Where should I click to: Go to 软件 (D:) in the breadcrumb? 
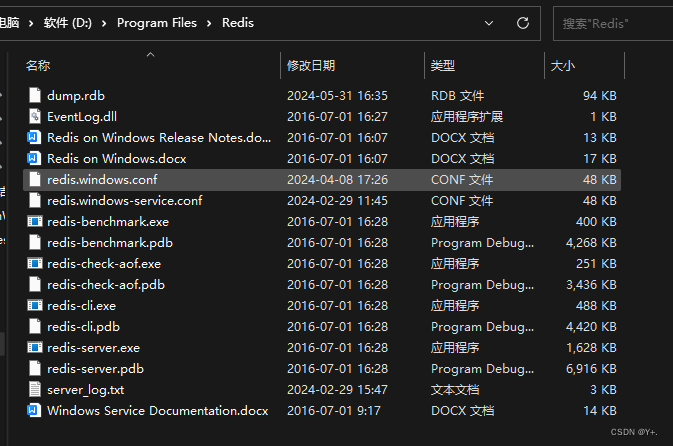pyautogui.click(x=68, y=23)
